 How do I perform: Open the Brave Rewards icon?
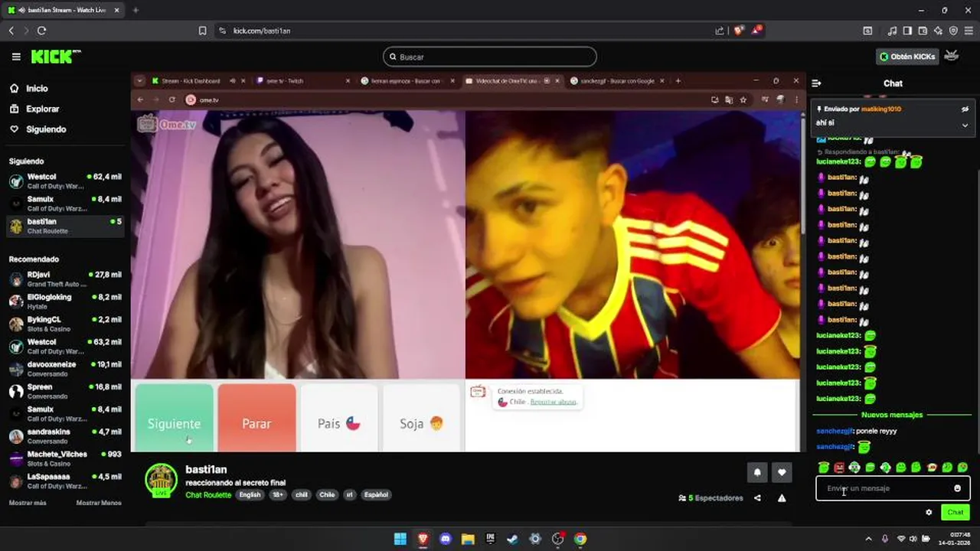(757, 31)
